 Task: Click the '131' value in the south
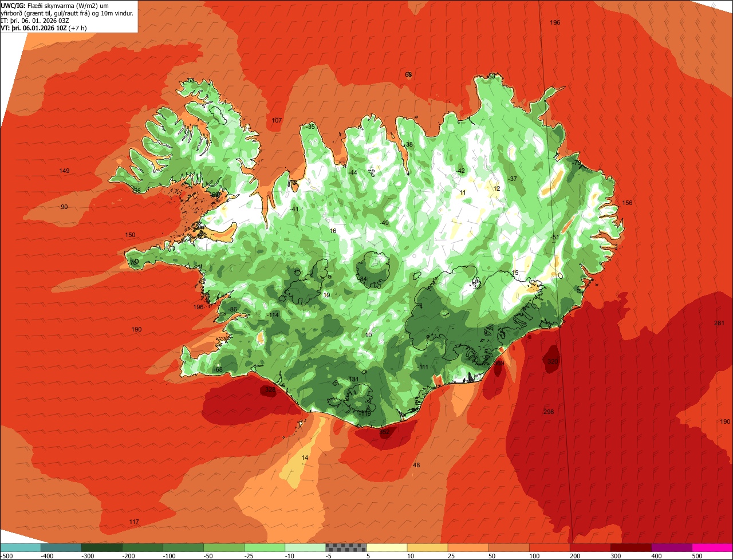click(x=353, y=379)
